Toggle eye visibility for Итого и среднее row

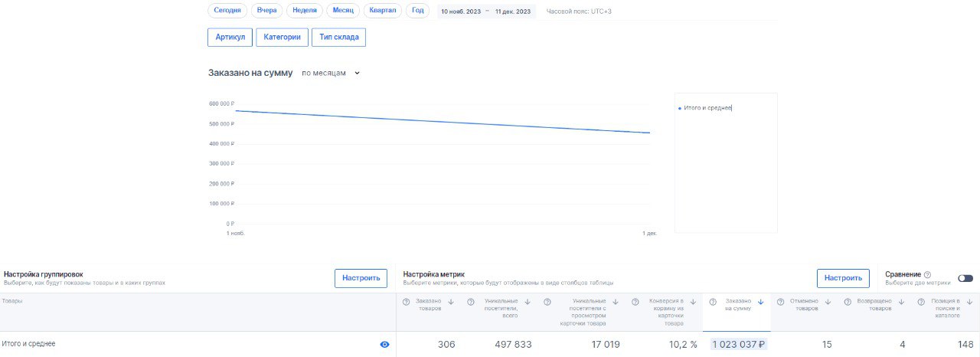[384, 345]
